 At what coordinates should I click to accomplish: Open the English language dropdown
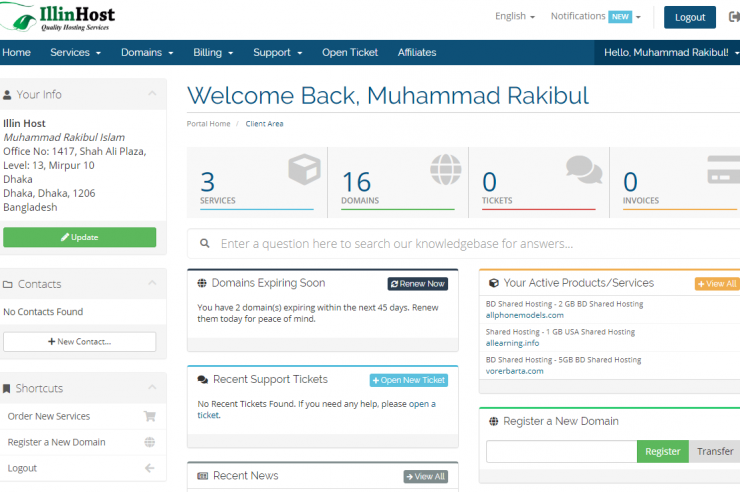pyautogui.click(x=515, y=17)
